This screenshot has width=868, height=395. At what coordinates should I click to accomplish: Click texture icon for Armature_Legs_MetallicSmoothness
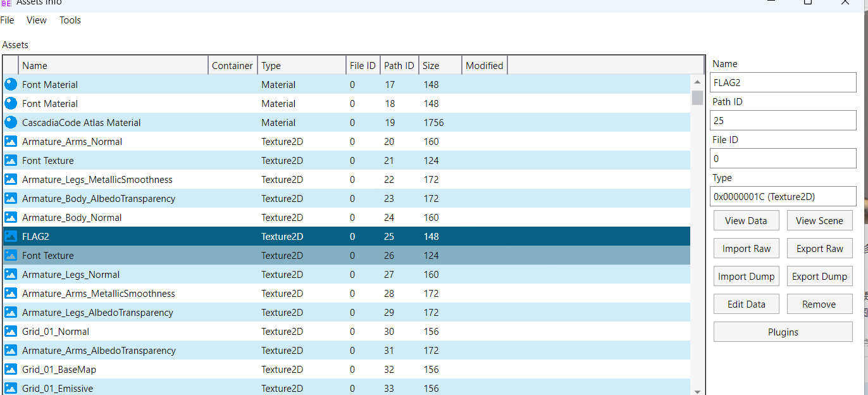11,179
